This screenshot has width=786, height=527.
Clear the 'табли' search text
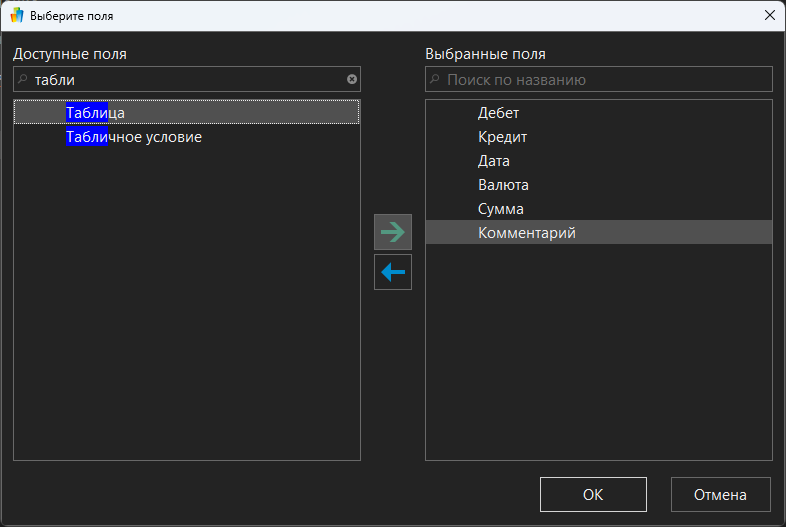click(352, 79)
